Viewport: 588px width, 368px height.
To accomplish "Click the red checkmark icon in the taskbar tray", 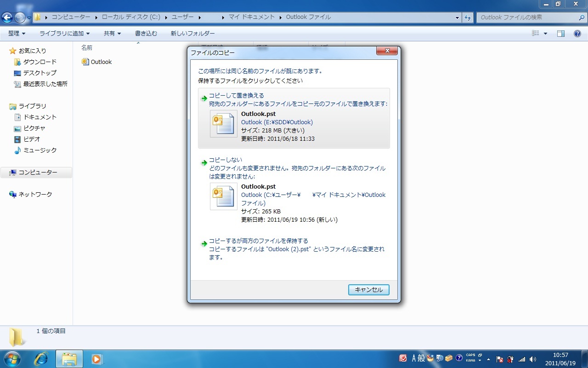I will click(x=403, y=358).
